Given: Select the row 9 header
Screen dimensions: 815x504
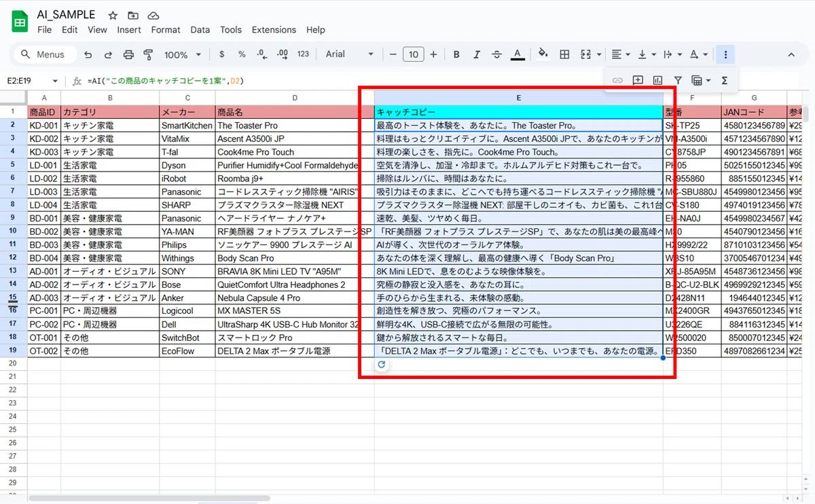Looking at the screenshot, I should [x=13, y=218].
